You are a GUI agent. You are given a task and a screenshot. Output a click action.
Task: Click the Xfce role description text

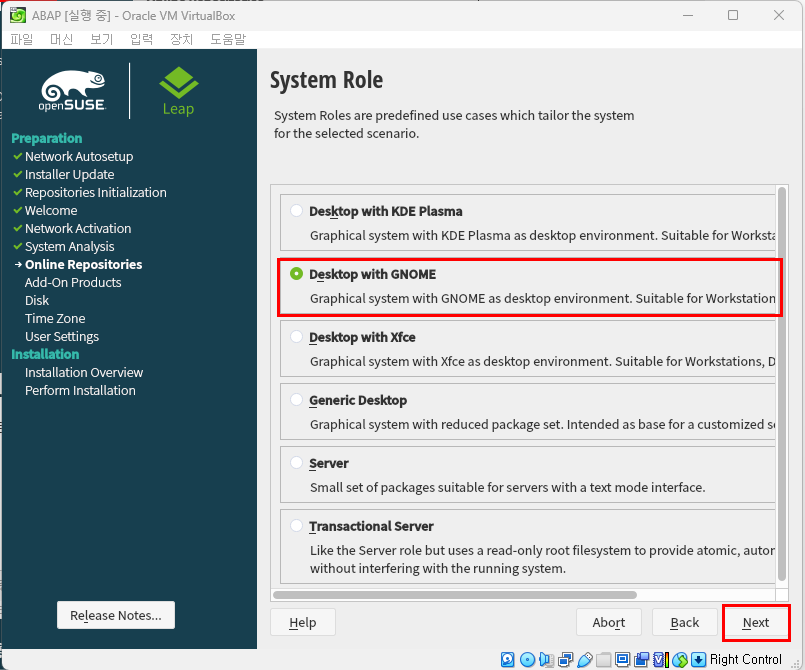[542, 361]
